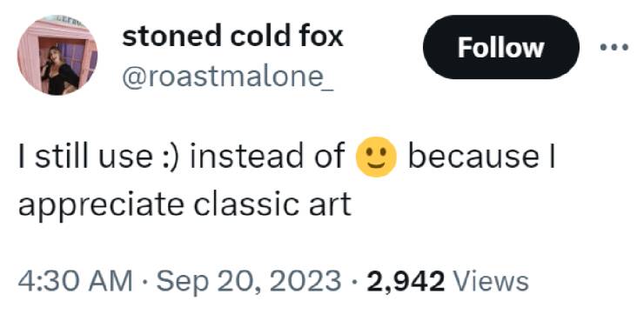The height and width of the screenshot is (321, 644).
Task: Click the phrase "instead of" in tweet
Action: click(x=266, y=157)
